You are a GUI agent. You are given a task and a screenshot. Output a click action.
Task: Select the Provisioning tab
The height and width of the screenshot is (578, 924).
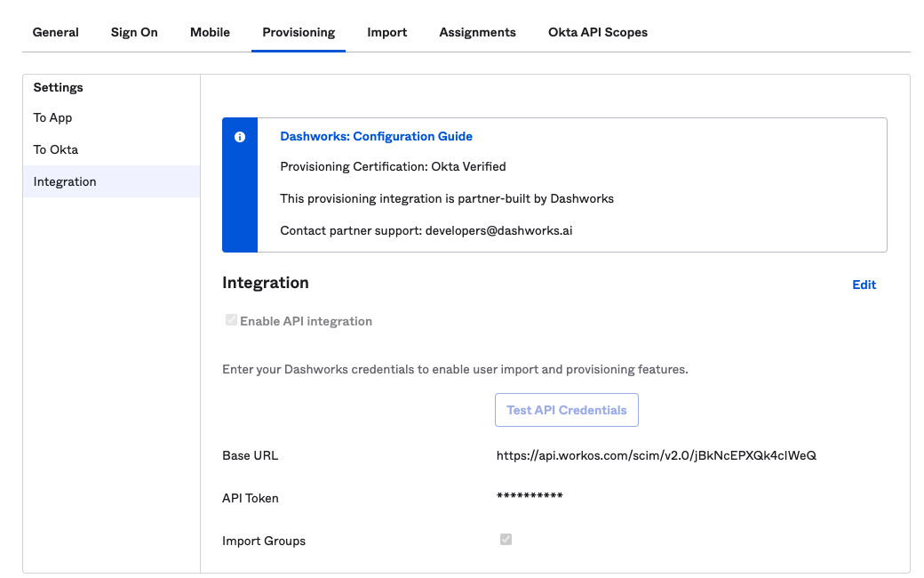(299, 32)
